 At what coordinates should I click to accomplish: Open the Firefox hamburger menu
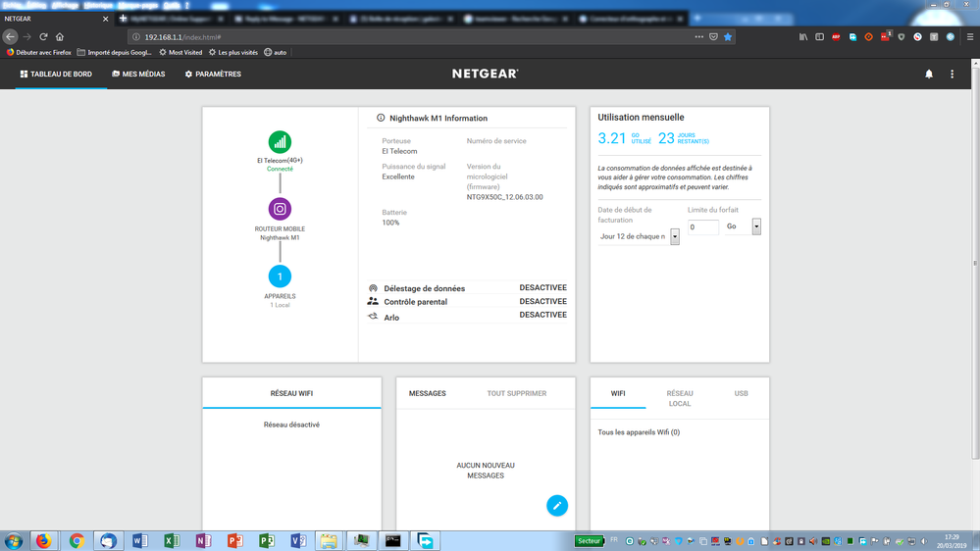tap(970, 37)
